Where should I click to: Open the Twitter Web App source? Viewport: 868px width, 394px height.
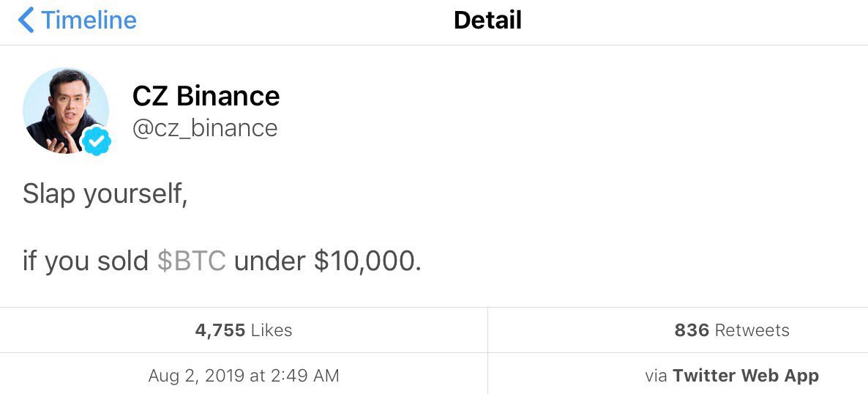coord(745,376)
